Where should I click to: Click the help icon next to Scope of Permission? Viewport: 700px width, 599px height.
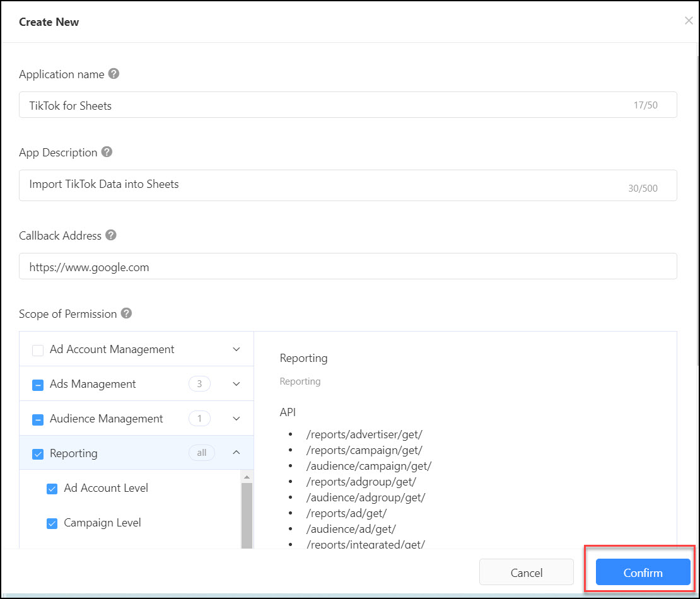(x=126, y=313)
